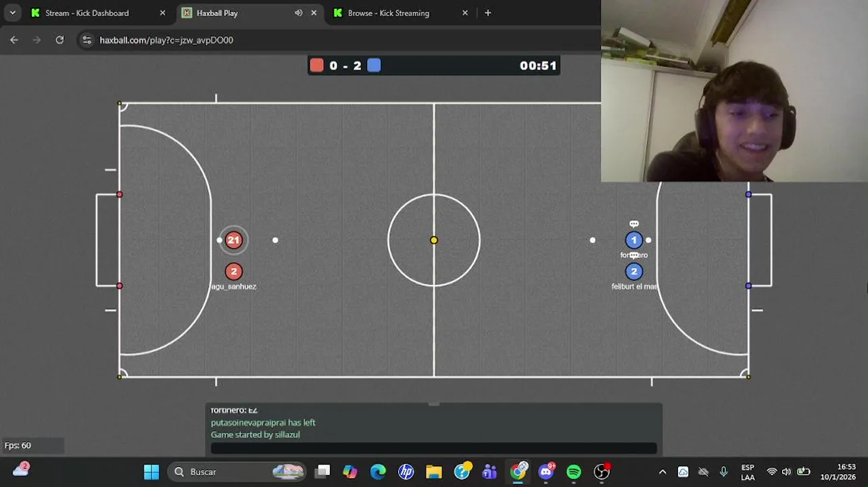Open the blue globe app with badge on taskbar
868x487 pixels.
click(462, 471)
